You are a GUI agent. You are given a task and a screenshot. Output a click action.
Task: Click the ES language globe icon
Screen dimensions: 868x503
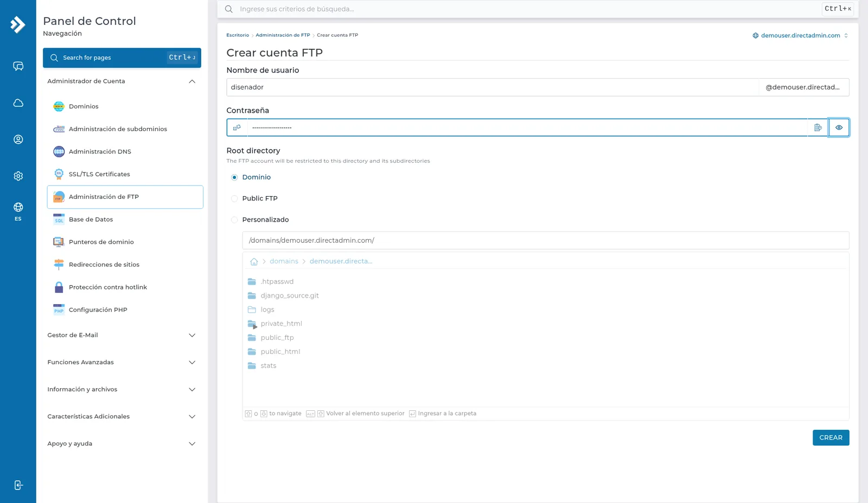tap(18, 211)
